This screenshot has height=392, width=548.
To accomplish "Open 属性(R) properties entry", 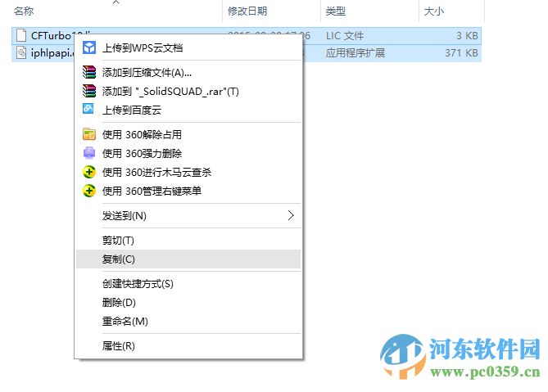I will click(x=188, y=346).
